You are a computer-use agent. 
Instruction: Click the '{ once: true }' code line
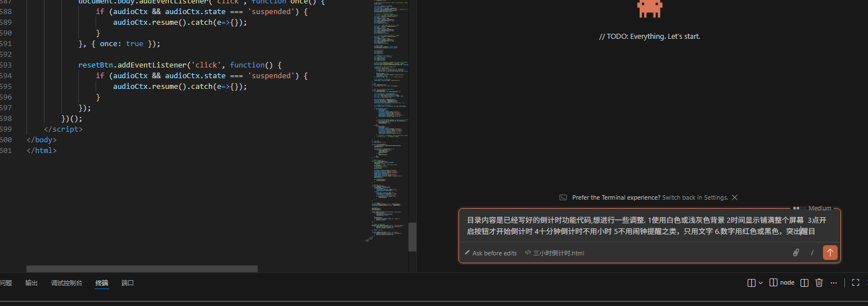coord(119,44)
